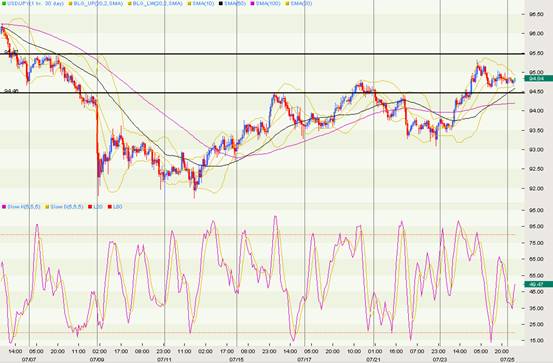This screenshot has width=553, height=363.
Task: Click the 95.50 price axis label
Action: pos(536,53)
